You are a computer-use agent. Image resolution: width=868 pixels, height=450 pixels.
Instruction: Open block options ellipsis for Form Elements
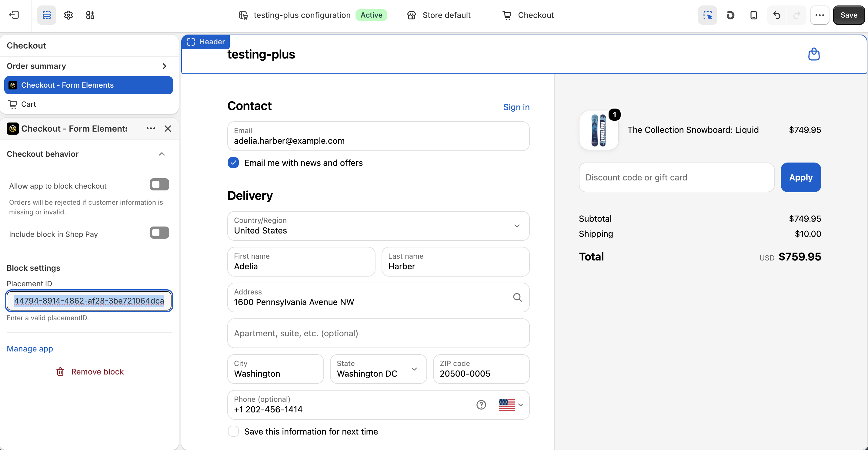[151, 129]
